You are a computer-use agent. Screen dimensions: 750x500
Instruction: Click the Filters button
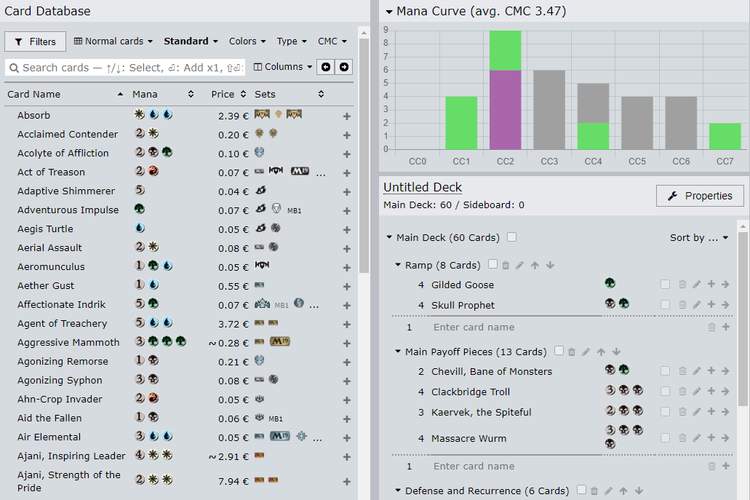(35, 42)
